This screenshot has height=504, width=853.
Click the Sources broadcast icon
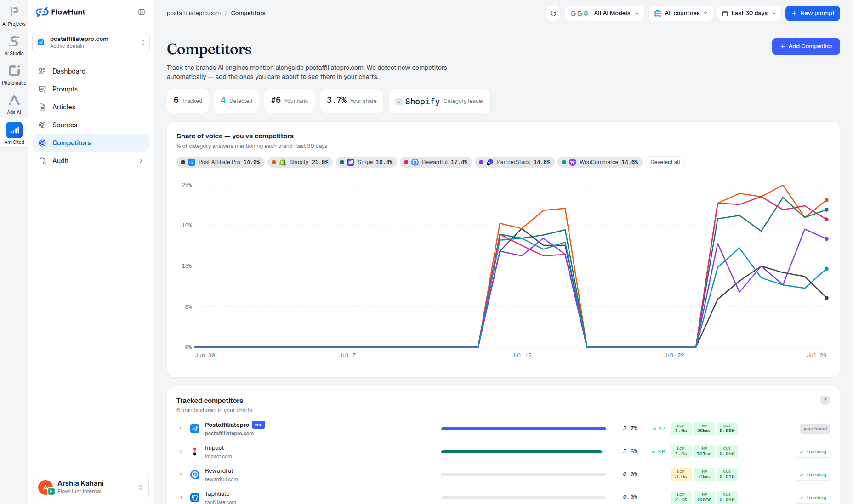pyautogui.click(x=42, y=125)
